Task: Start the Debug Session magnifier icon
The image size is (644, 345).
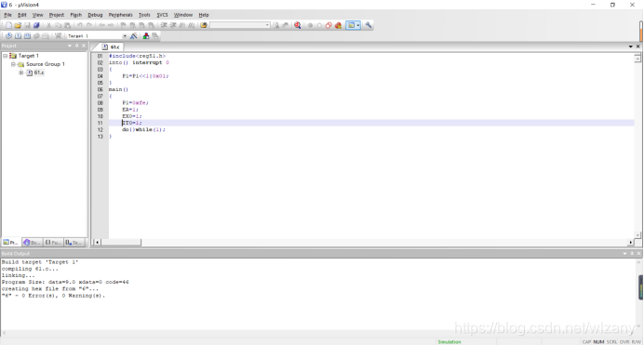Action: pyautogui.click(x=298, y=25)
